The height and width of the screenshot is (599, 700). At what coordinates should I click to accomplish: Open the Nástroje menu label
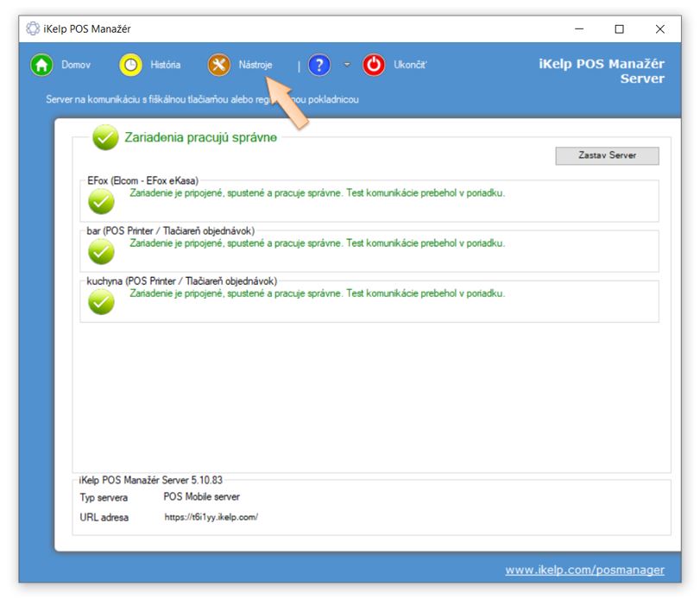255,66
